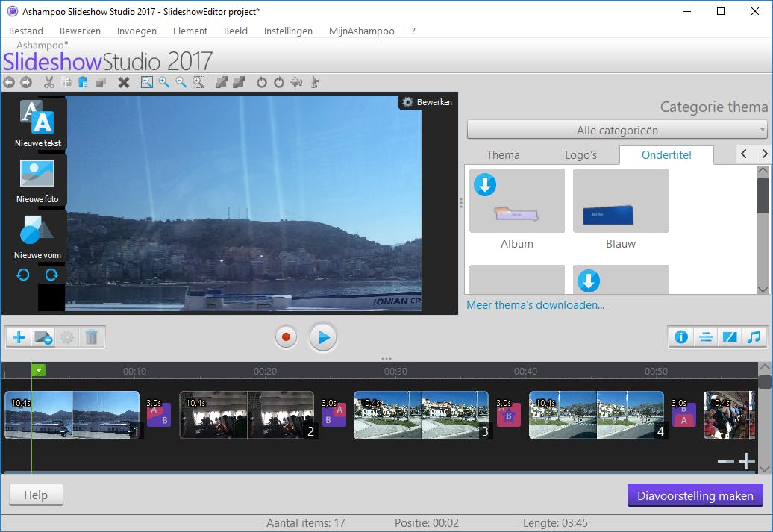The image size is (773, 532).
Task: Click the blue plus add slide button
Action: point(19,337)
